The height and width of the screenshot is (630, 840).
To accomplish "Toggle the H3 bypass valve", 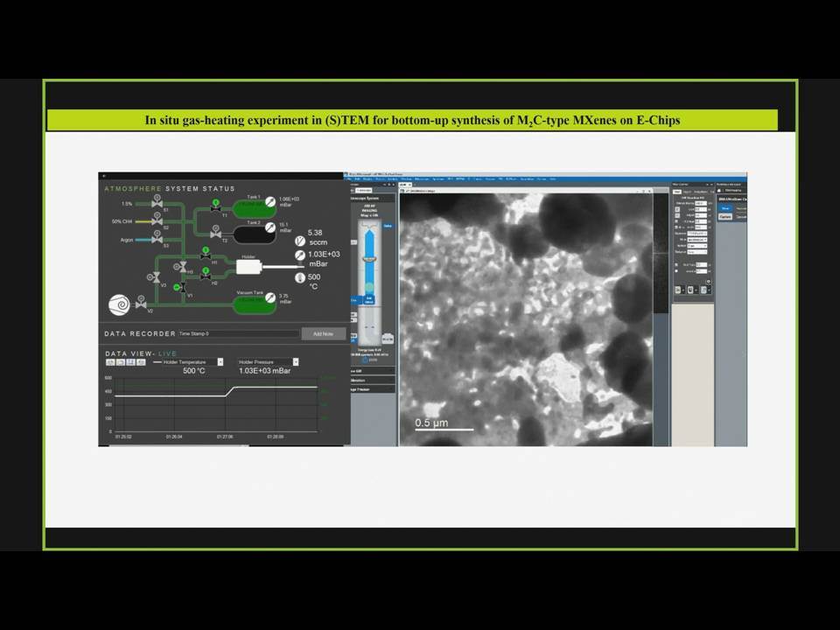I will point(181,266).
